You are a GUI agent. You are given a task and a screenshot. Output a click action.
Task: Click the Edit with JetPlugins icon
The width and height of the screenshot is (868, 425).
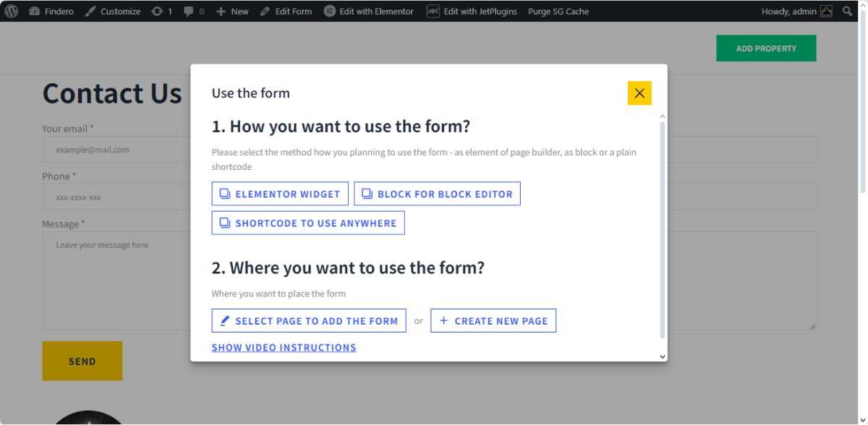[x=433, y=11]
